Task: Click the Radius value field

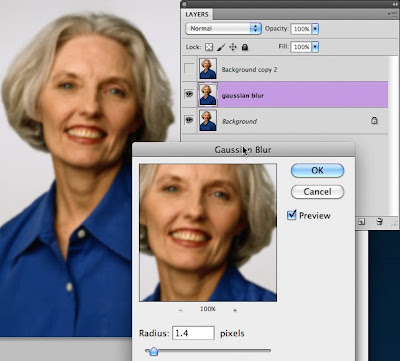Action: pyautogui.click(x=193, y=333)
